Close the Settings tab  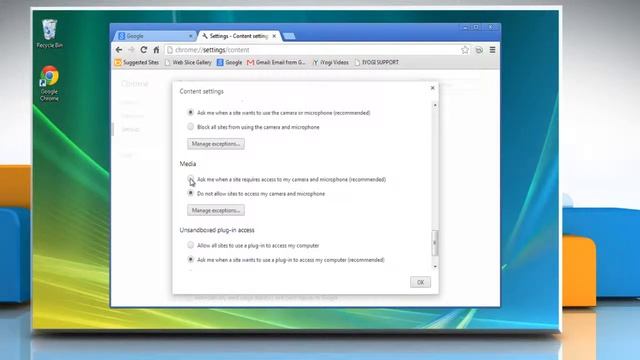(274, 36)
